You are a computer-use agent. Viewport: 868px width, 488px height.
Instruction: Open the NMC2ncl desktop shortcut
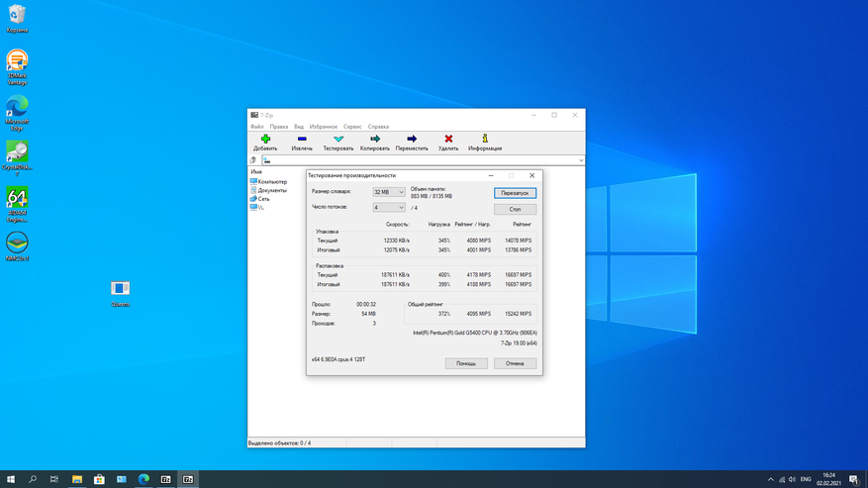pos(17,246)
